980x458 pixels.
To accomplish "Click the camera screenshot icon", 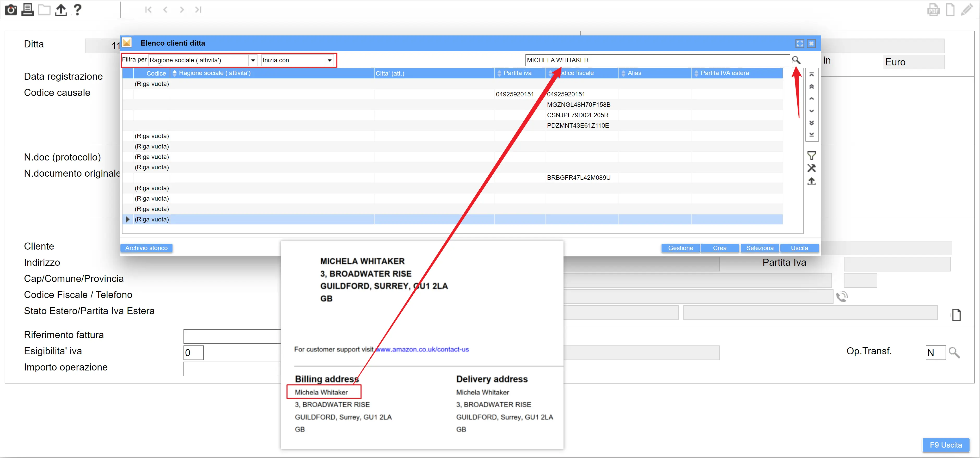I will 11,10.
